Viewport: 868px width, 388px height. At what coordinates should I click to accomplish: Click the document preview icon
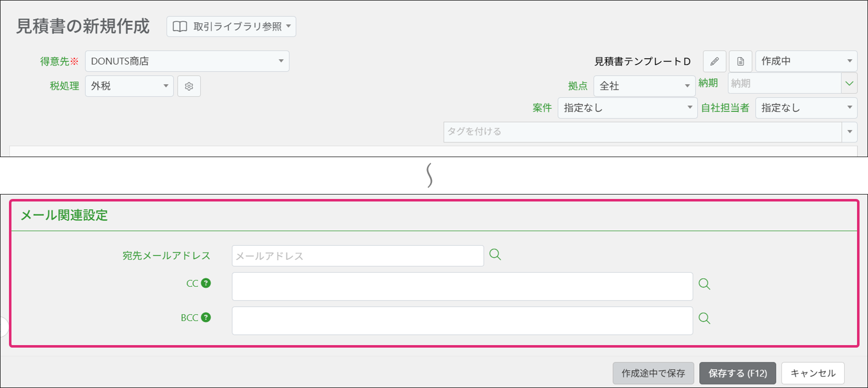tap(740, 61)
